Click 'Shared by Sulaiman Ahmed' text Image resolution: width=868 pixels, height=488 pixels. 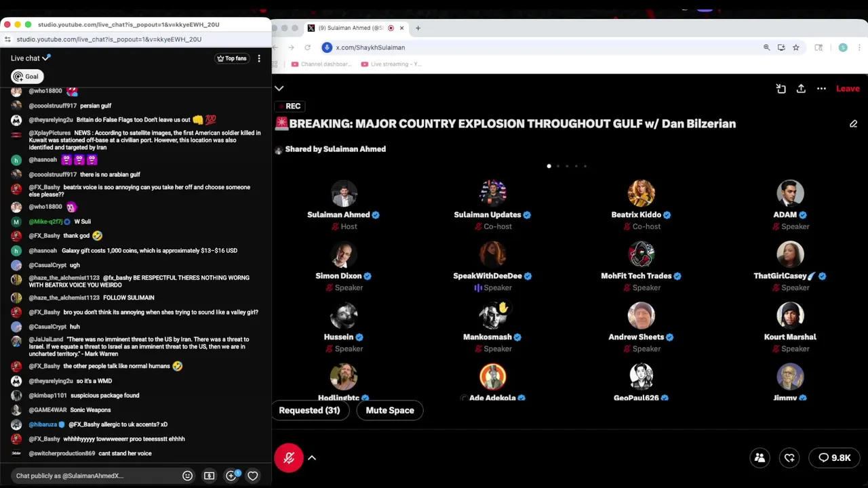[335, 149]
